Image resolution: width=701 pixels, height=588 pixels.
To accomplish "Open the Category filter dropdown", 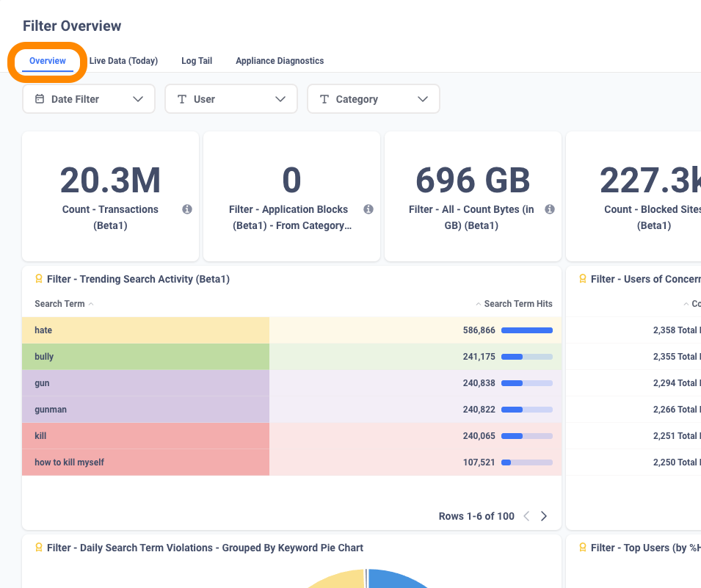I will click(x=422, y=98).
